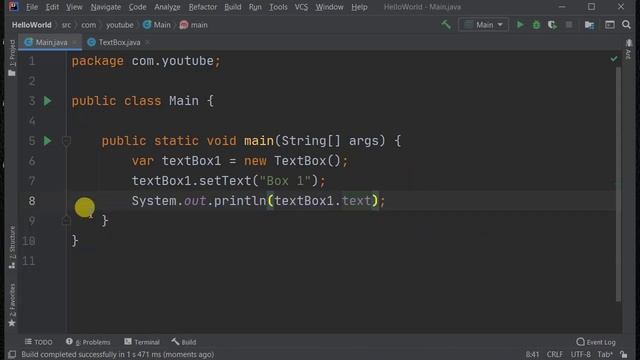The width and height of the screenshot is (640, 360).
Task: Click the layout window icon beside search
Action: (610, 25)
